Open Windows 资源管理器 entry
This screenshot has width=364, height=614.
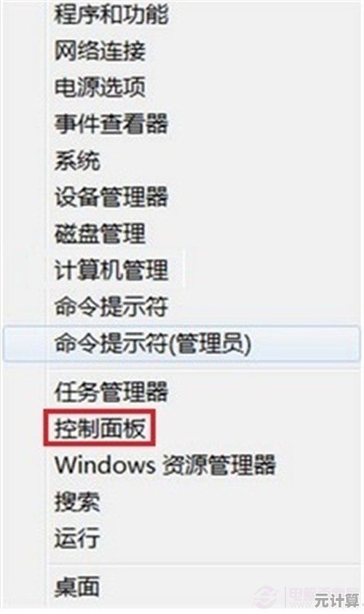click(x=165, y=465)
